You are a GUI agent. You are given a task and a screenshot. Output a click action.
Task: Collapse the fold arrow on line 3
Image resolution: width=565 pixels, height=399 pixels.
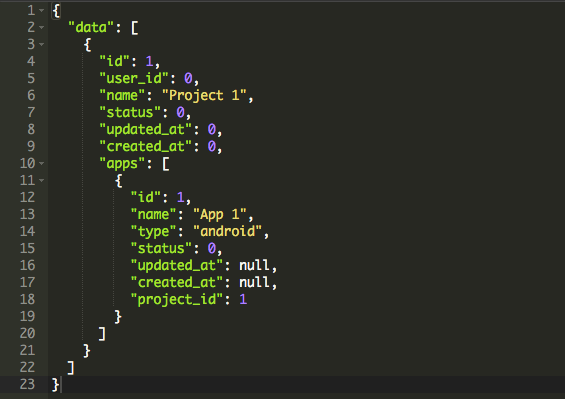(x=41, y=44)
